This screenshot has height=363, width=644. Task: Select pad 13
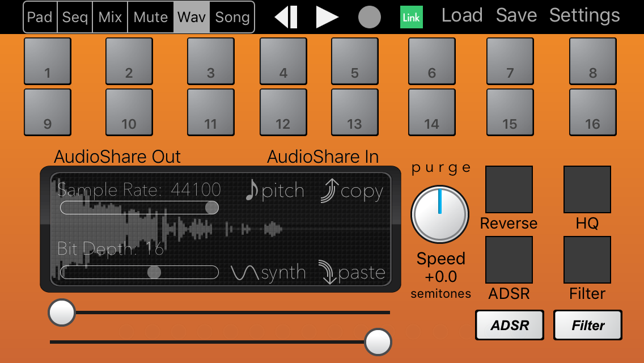(x=355, y=112)
